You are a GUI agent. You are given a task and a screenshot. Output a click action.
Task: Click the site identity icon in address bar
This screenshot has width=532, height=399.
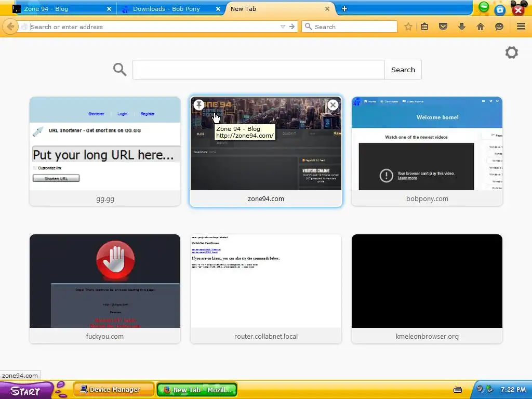click(24, 27)
